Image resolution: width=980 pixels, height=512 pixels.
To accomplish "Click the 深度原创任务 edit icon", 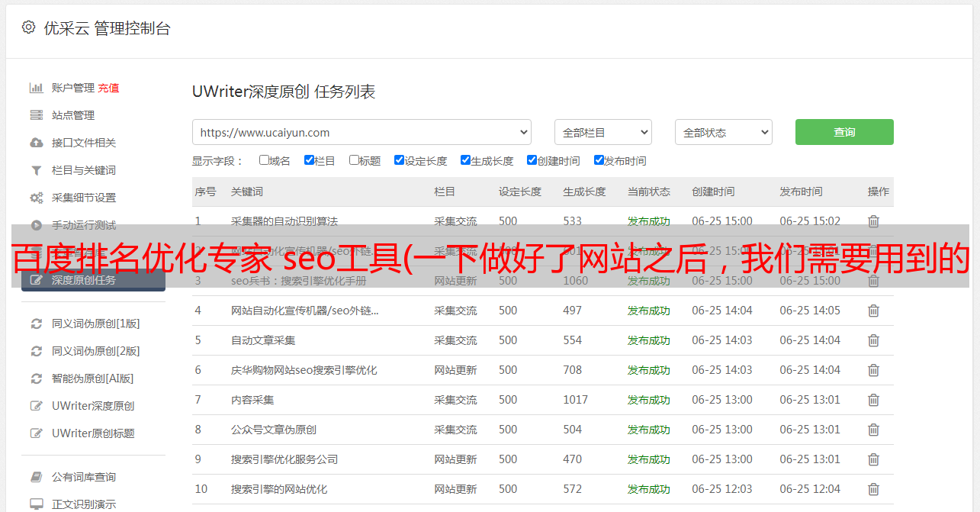I will tap(36, 280).
